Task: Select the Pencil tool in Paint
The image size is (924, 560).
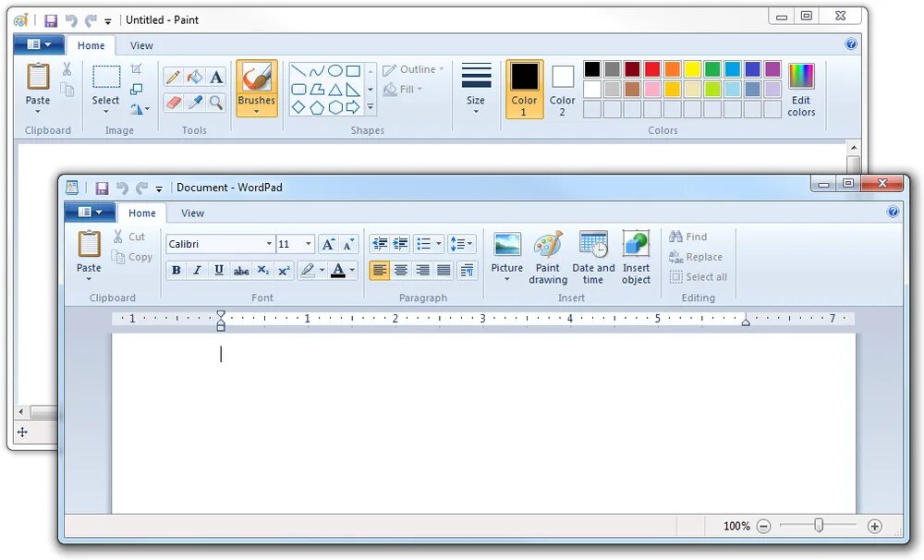Action: click(173, 77)
